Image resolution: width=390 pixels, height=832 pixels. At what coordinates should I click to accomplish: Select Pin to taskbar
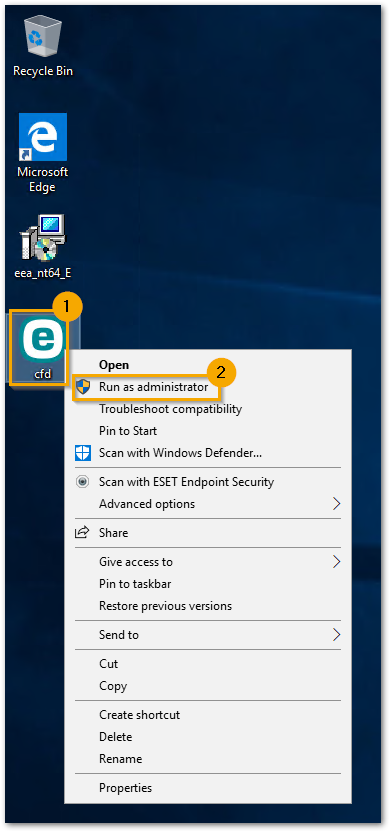[x=208, y=584]
